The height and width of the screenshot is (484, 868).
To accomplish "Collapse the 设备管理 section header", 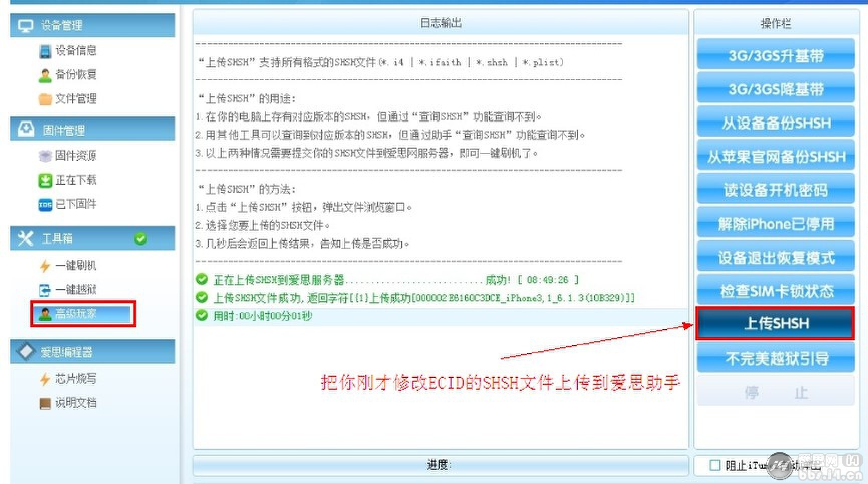I will [92, 25].
